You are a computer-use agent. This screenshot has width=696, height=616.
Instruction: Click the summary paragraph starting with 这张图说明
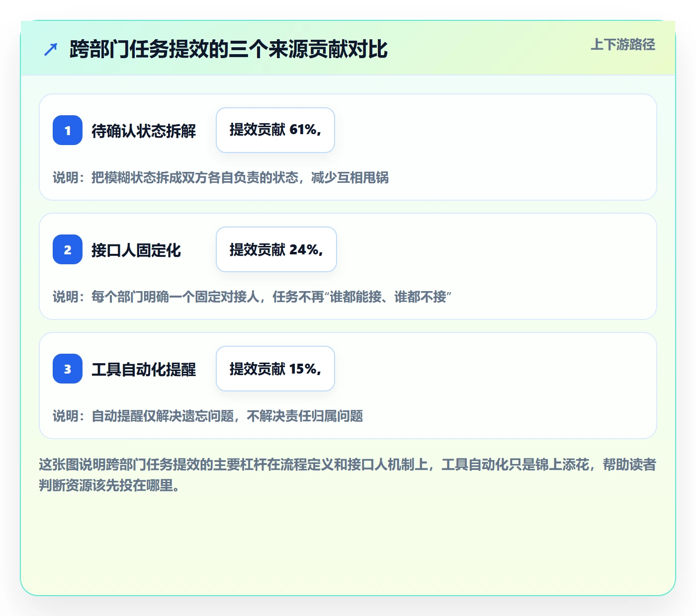click(x=348, y=475)
